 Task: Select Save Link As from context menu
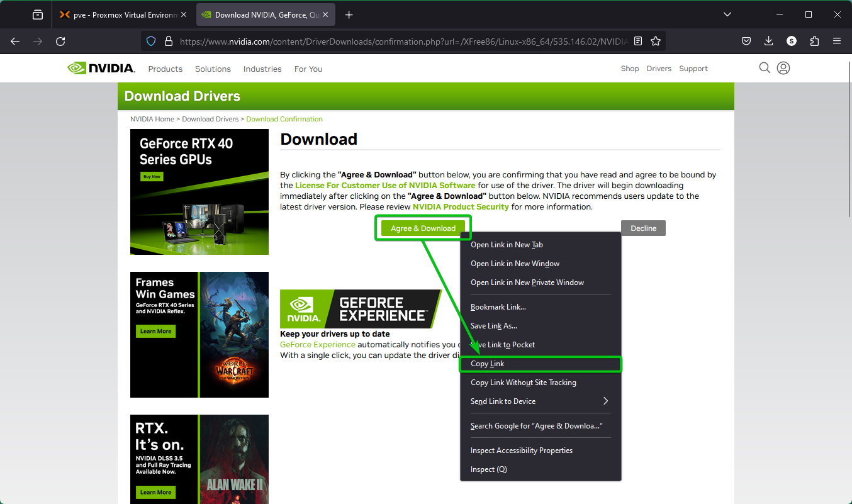541,326
